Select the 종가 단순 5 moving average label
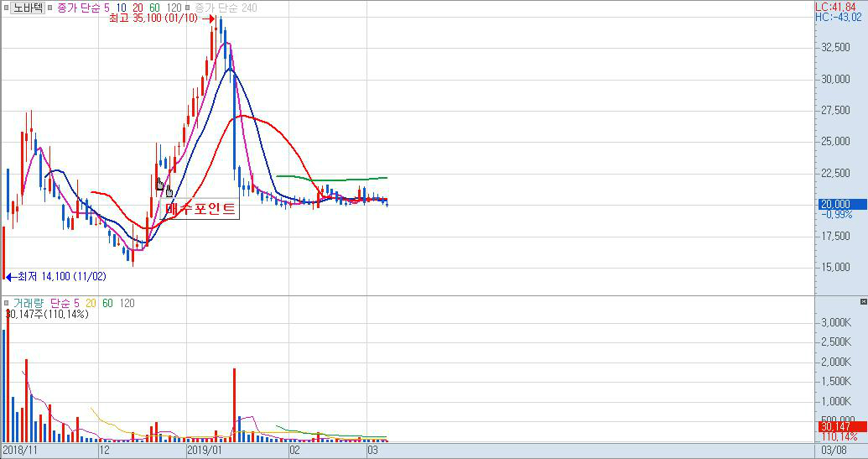868x459 pixels. pyautogui.click(x=83, y=8)
